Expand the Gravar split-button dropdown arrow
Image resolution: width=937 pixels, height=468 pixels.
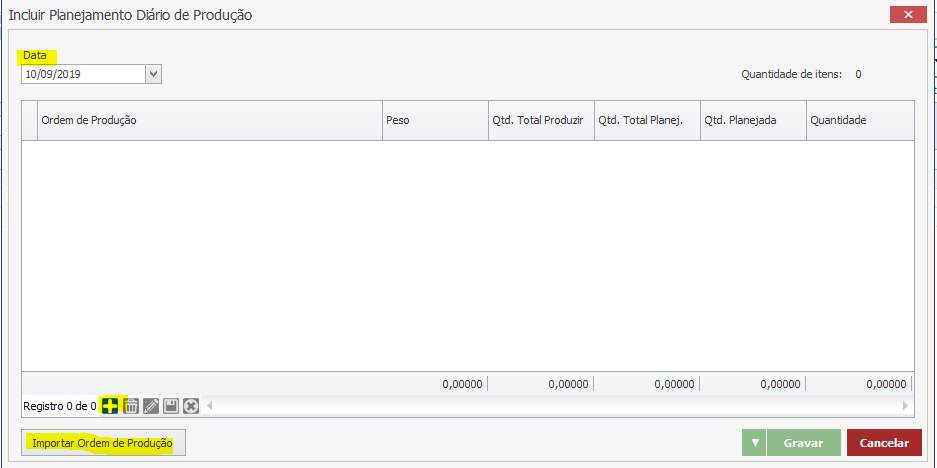pos(755,443)
